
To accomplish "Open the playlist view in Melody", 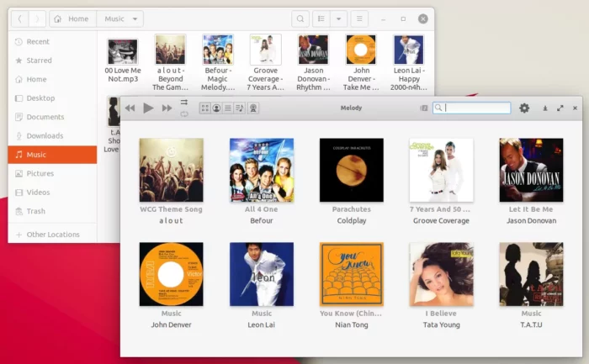I will [x=239, y=108].
